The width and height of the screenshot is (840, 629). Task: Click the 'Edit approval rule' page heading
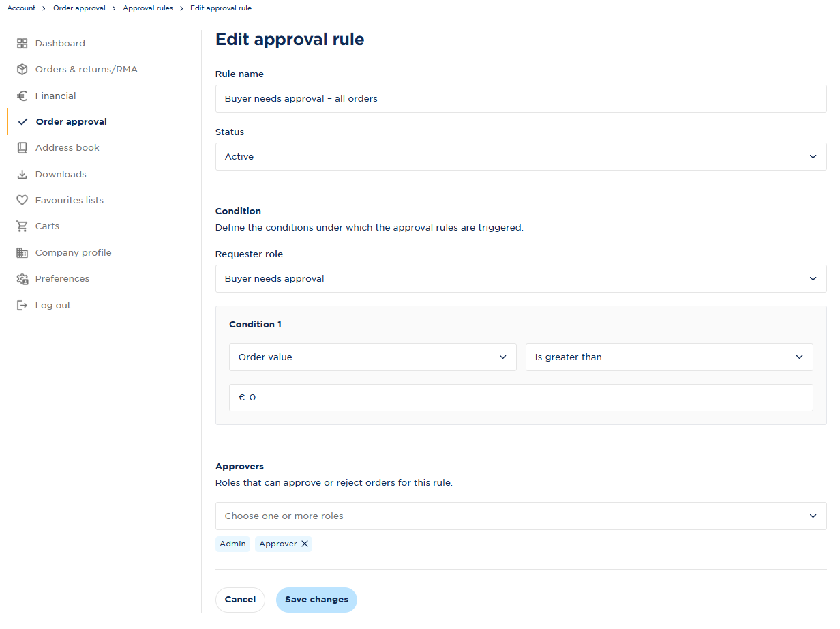click(290, 40)
